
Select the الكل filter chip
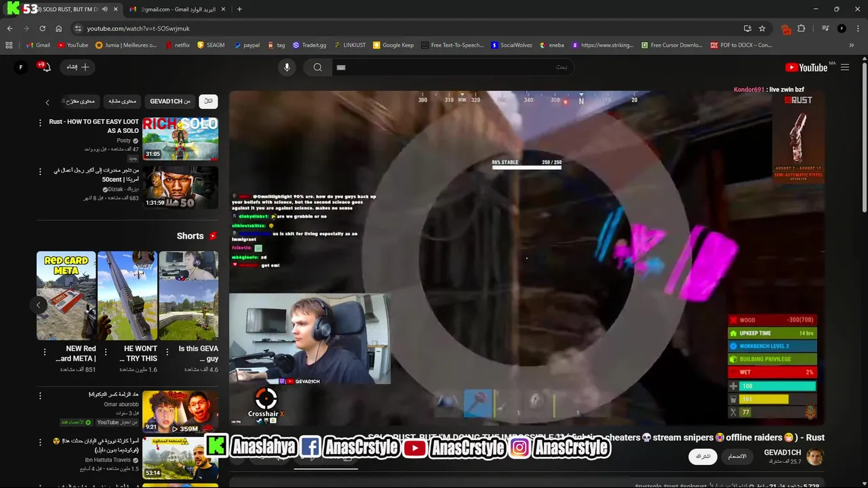pos(208,101)
